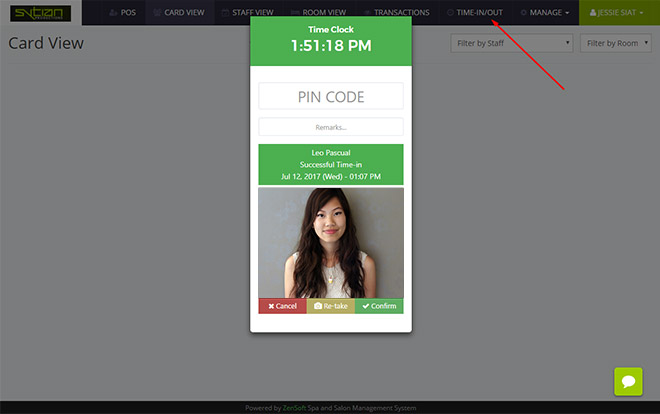Open the Filter by Staff dropdown

click(x=512, y=43)
